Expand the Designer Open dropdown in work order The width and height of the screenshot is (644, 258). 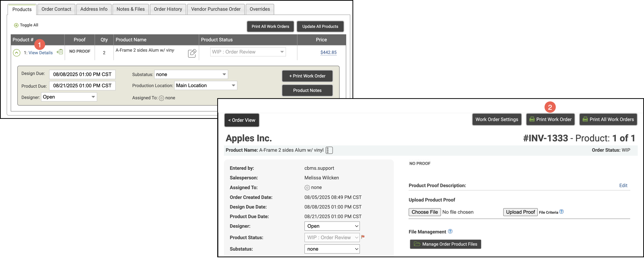332,226
